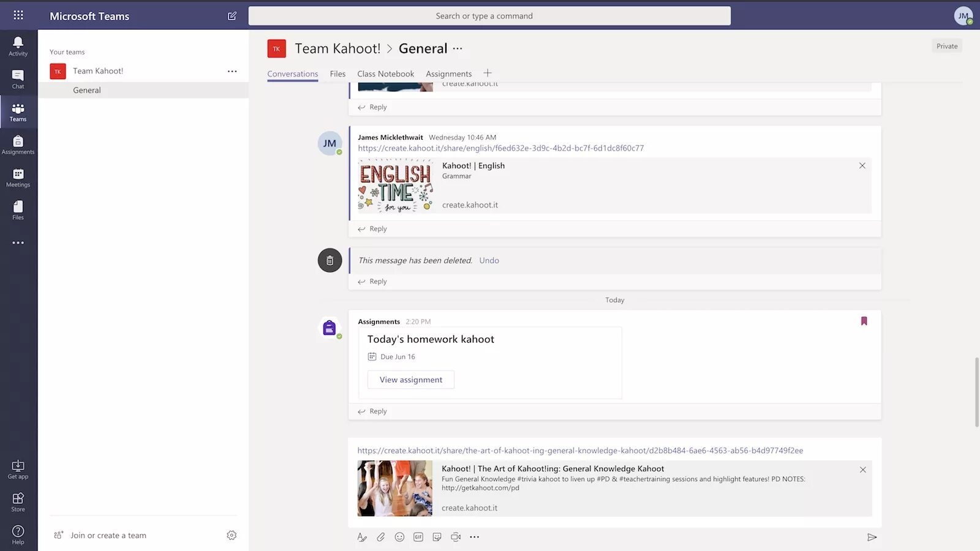The width and height of the screenshot is (980, 551).
Task: Reply to the topmost partially visible post
Action: 372,107
